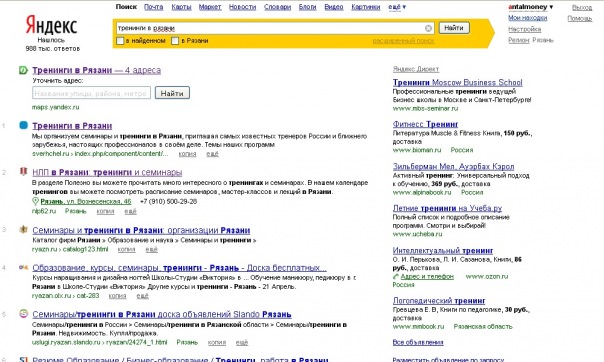Expand the 'ещё' services dropdown

click(x=397, y=7)
